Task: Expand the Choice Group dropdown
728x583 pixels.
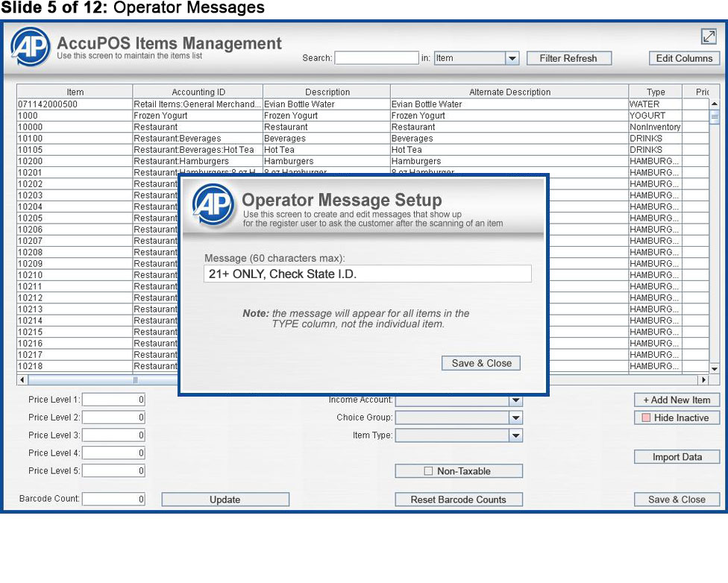Action: pyautogui.click(x=515, y=417)
